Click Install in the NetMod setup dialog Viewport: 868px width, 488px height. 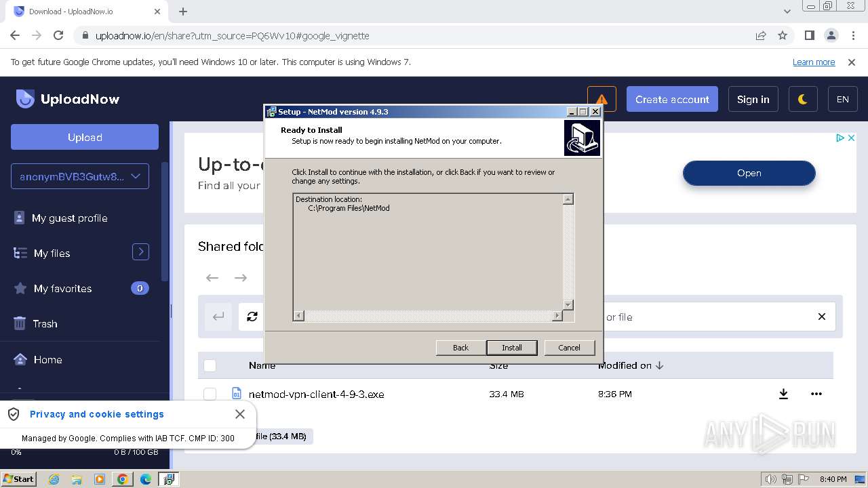512,348
